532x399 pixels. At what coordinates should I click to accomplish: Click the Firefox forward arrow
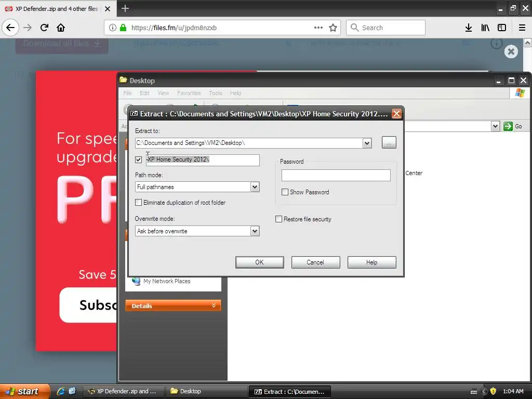(27, 28)
